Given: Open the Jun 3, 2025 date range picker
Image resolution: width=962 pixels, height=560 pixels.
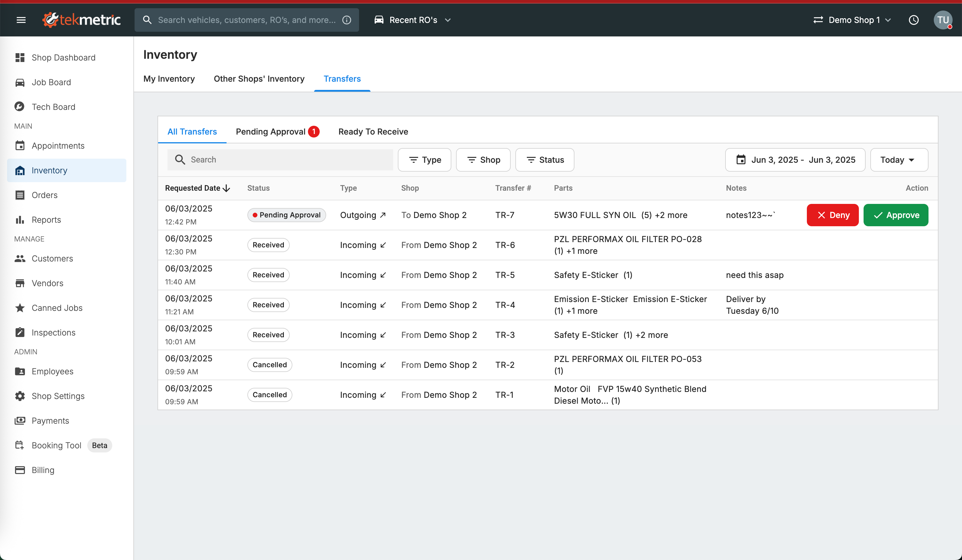Looking at the screenshot, I should point(795,160).
